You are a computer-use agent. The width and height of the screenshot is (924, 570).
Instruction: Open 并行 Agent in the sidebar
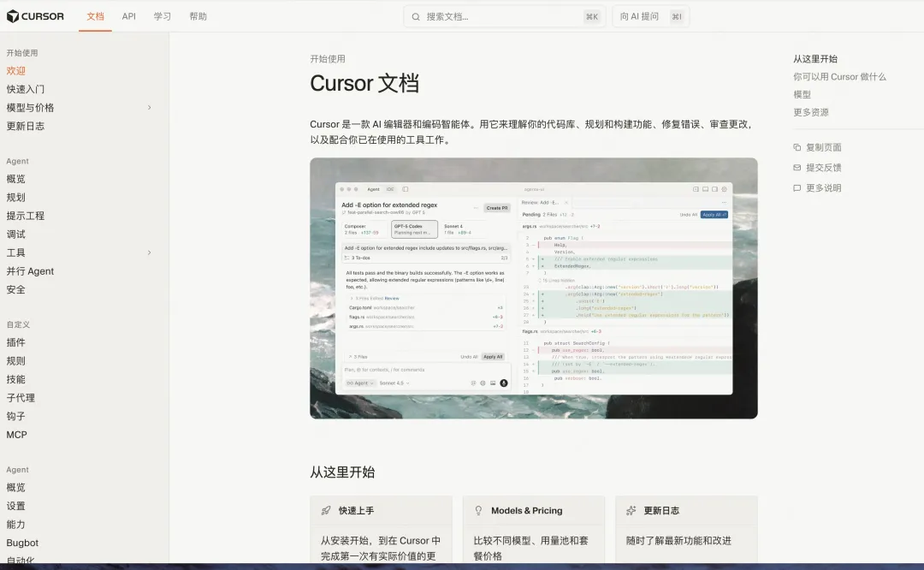pyautogui.click(x=30, y=271)
